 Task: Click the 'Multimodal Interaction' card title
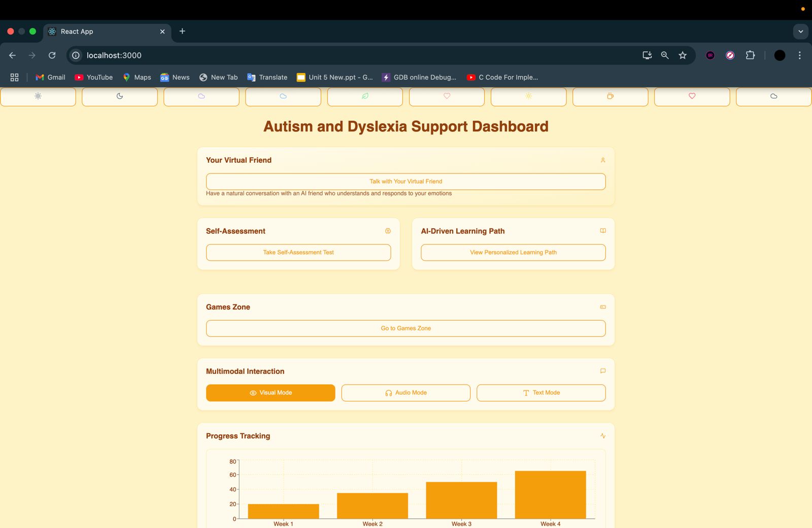[245, 371]
